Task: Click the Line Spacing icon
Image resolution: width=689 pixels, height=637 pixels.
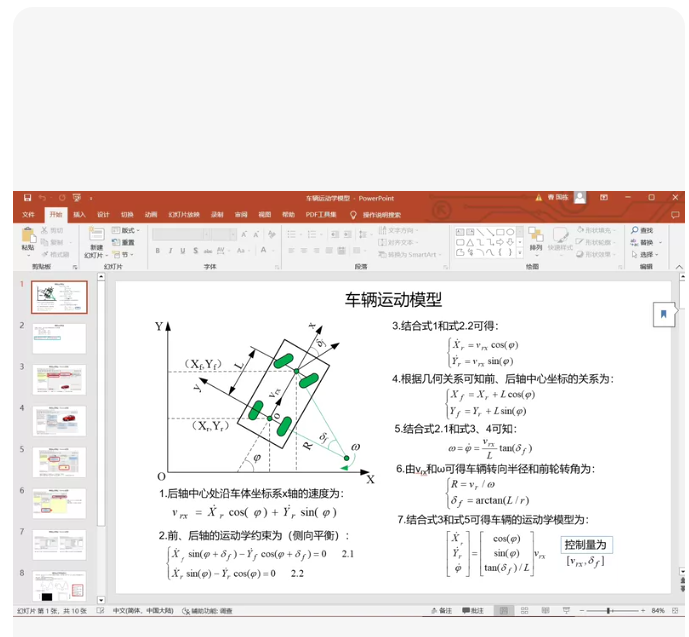Action: (363, 234)
